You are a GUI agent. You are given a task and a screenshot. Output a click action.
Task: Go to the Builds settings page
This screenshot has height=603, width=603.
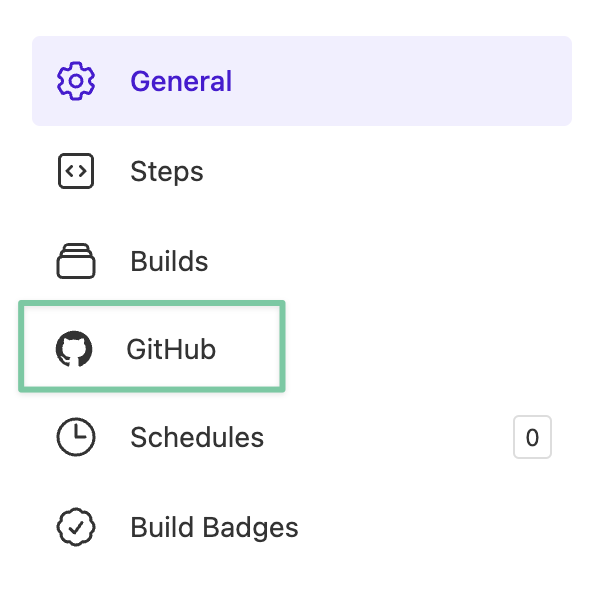169,262
